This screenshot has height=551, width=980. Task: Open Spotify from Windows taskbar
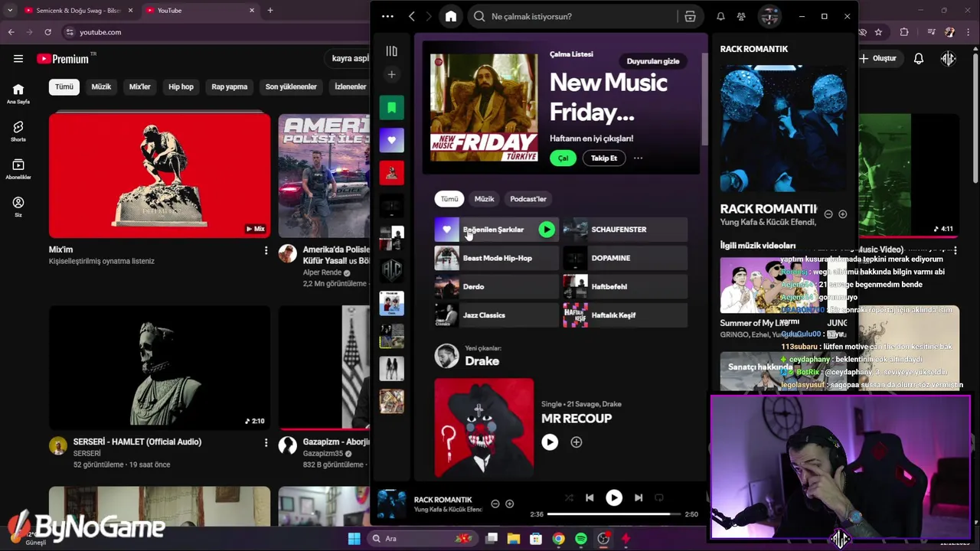tap(581, 539)
